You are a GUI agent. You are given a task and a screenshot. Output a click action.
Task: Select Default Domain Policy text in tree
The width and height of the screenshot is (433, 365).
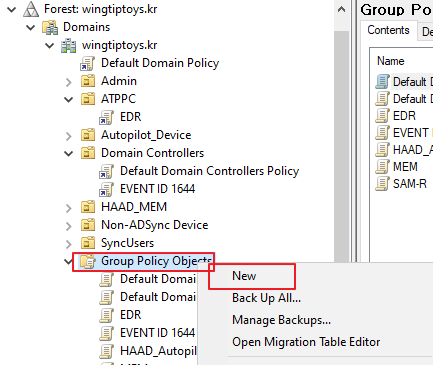160,63
